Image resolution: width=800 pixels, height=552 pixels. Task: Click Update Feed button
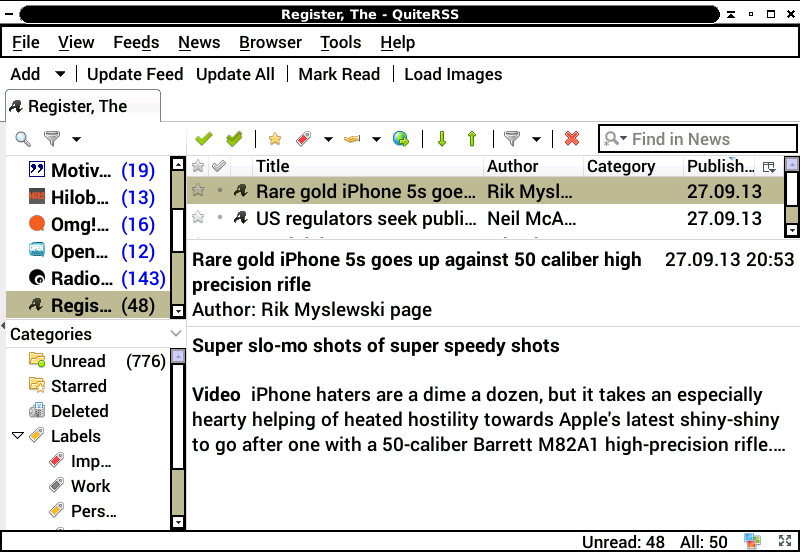click(x=135, y=74)
